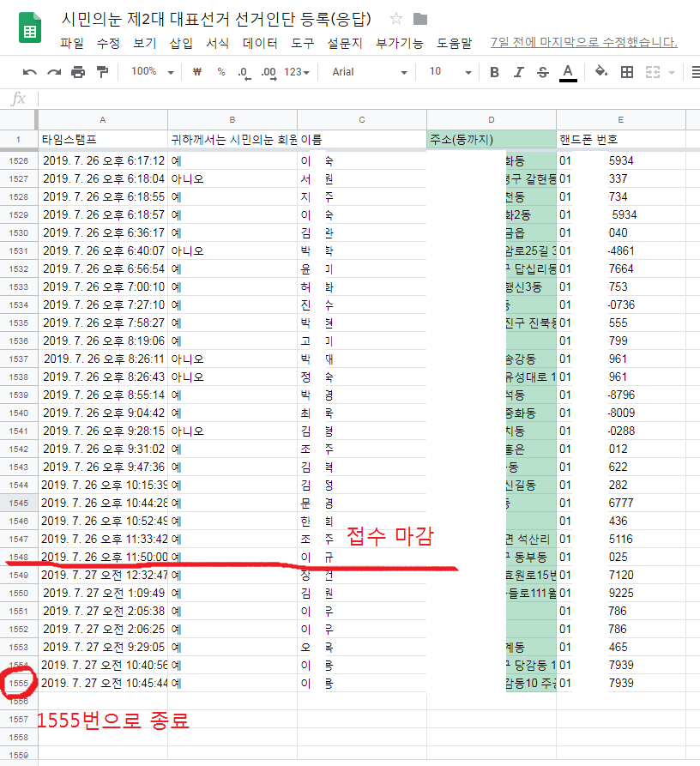The width and height of the screenshot is (700, 766).
Task: Expand the 100% zoom dropdown
Action: [152, 72]
